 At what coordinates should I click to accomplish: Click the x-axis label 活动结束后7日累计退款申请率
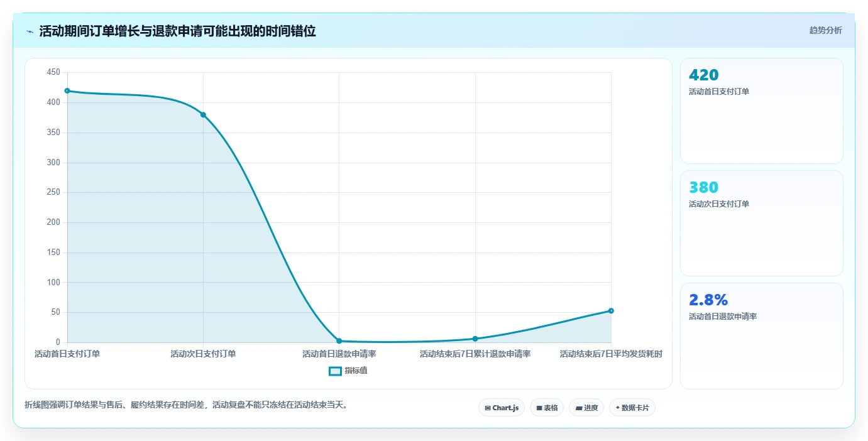click(475, 354)
